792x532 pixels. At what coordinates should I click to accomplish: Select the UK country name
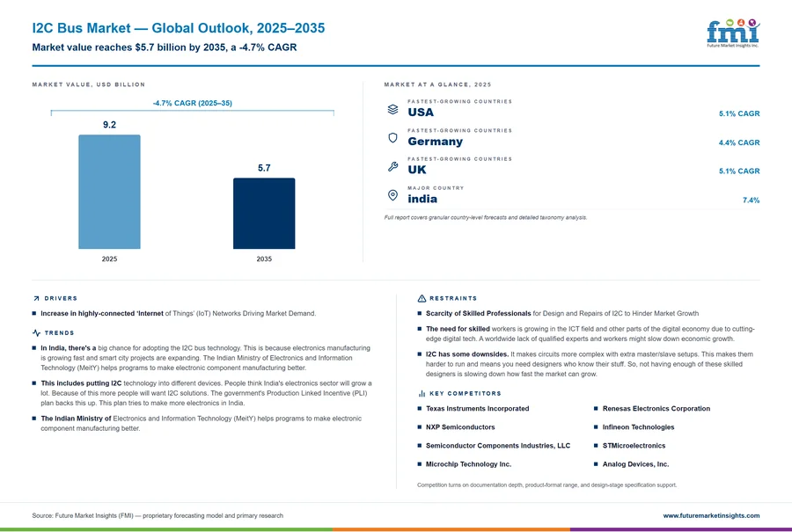[417, 170]
